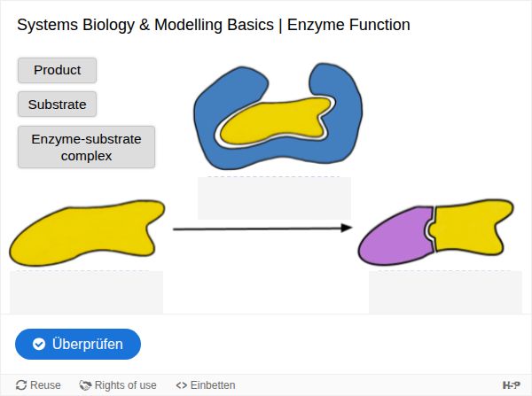
Task: Click the blue enzyme complex image
Action: [x=278, y=116]
